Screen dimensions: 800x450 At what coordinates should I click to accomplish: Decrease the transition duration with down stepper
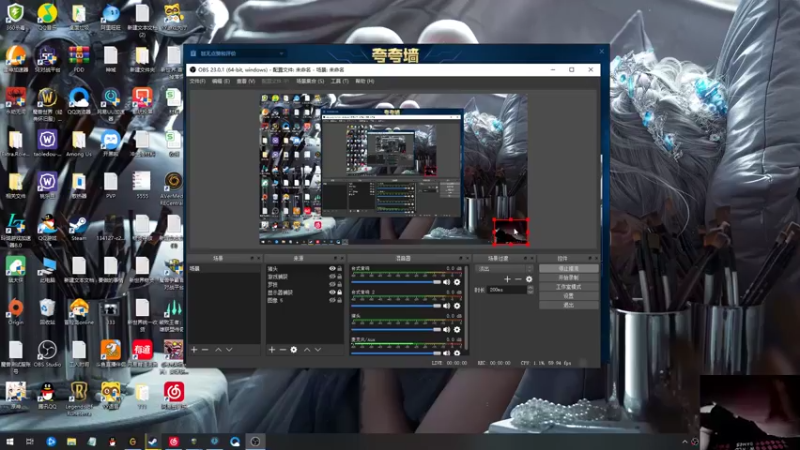tap(530, 292)
